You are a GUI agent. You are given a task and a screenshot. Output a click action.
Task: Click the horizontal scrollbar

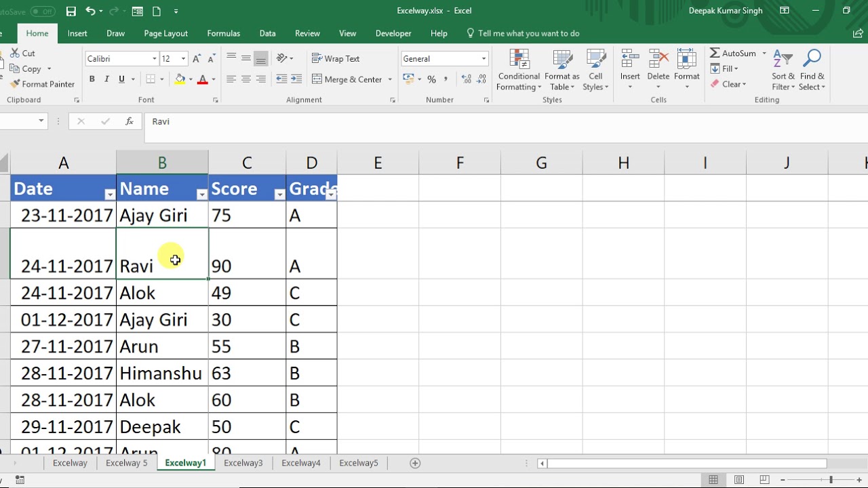(686, 464)
